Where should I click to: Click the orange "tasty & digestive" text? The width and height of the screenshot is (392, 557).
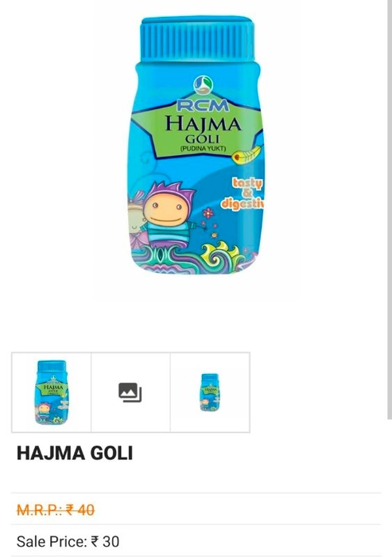243,193
